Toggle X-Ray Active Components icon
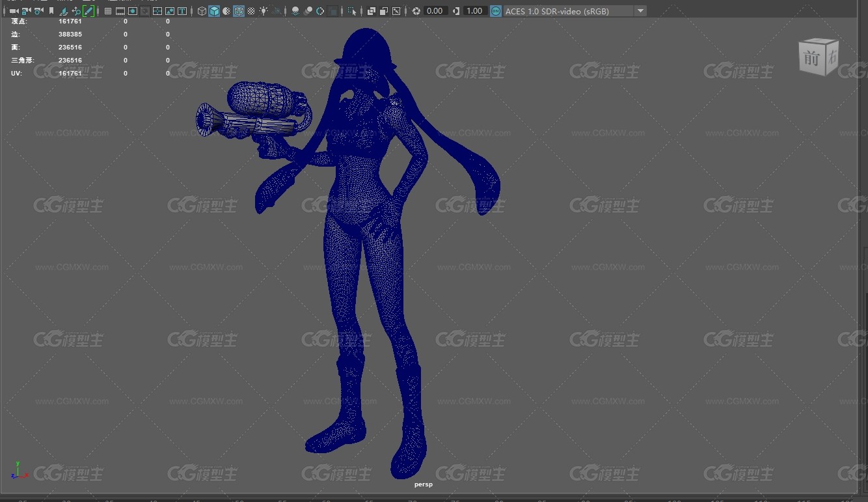 [384, 11]
